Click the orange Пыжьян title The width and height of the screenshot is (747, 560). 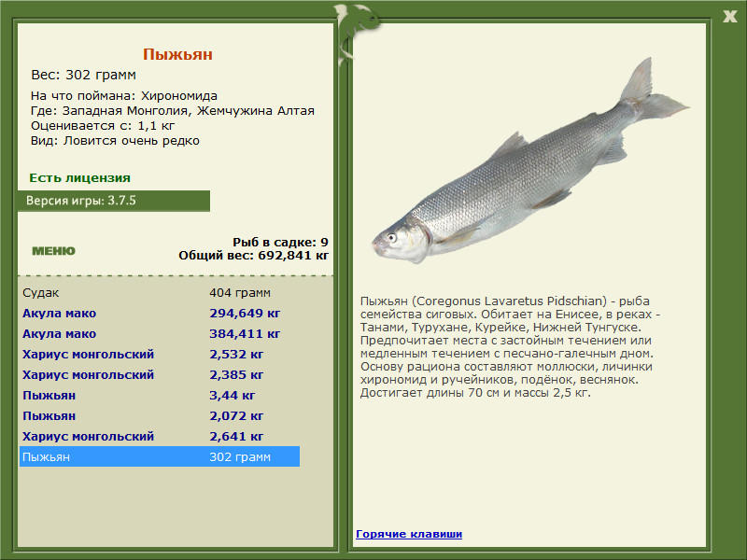[177, 54]
